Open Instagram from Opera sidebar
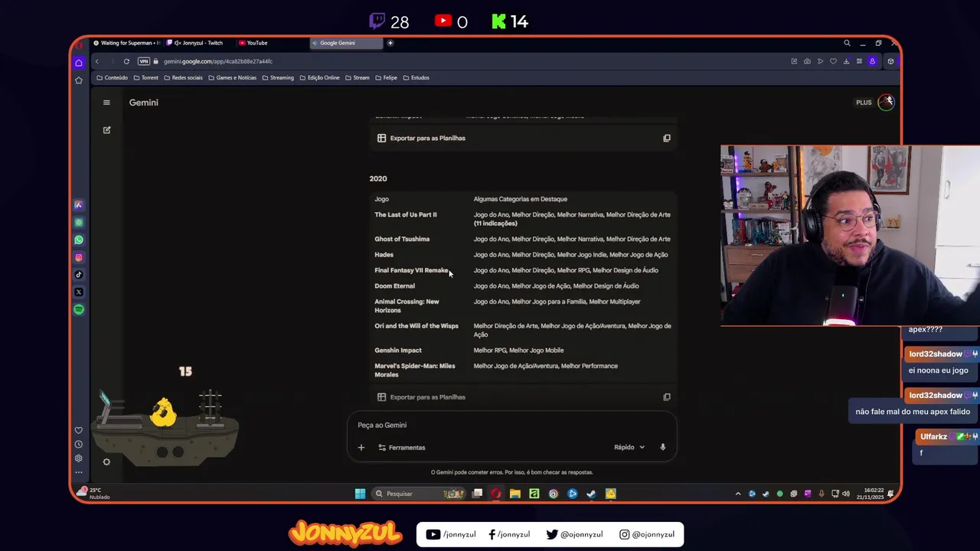 click(x=79, y=257)
